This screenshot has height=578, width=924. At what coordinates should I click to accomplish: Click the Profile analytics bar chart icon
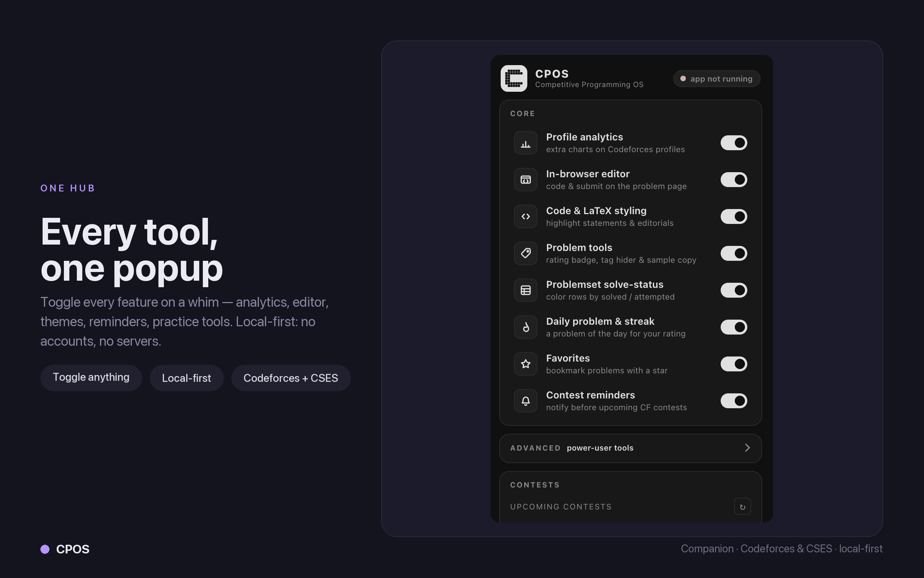point(526,143)
